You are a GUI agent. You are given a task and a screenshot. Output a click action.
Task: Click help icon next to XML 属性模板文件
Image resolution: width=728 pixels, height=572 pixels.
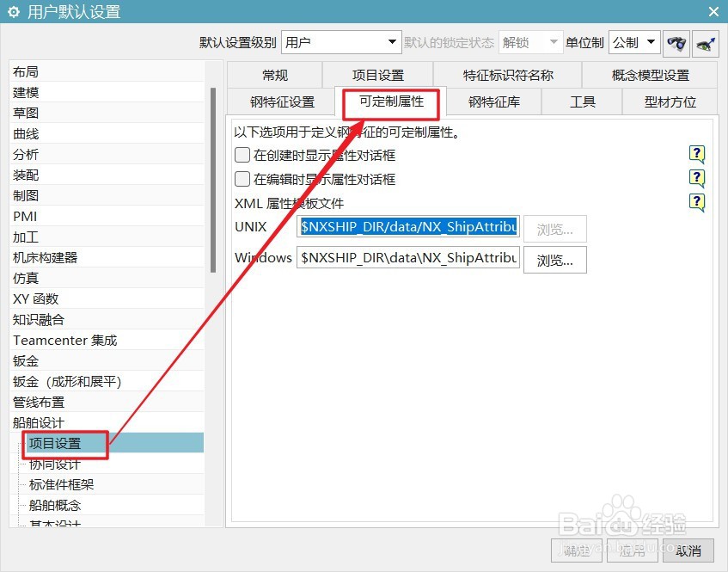[x=695, y=201]
